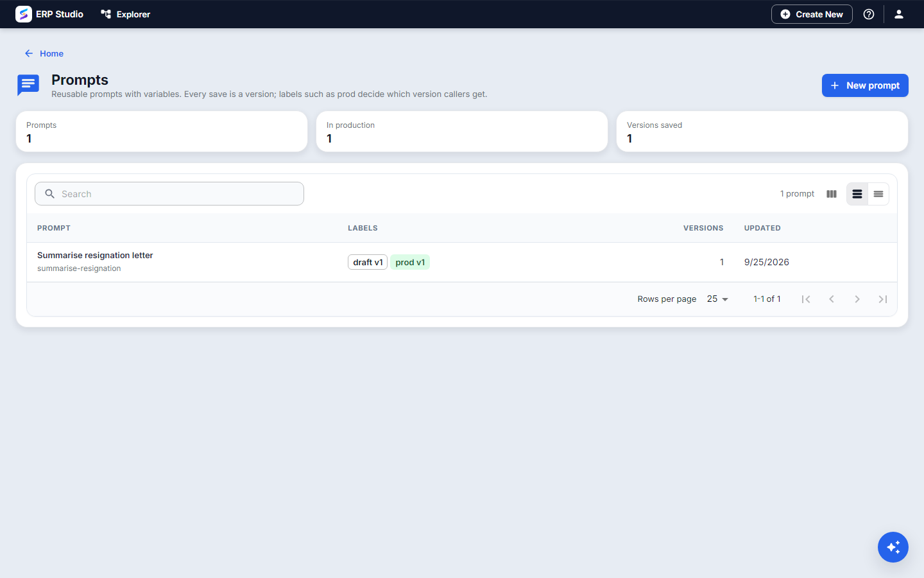924x578 pixels.
Task: Open the AI assistant sparkle button
Action: click(x=893, y=547)
